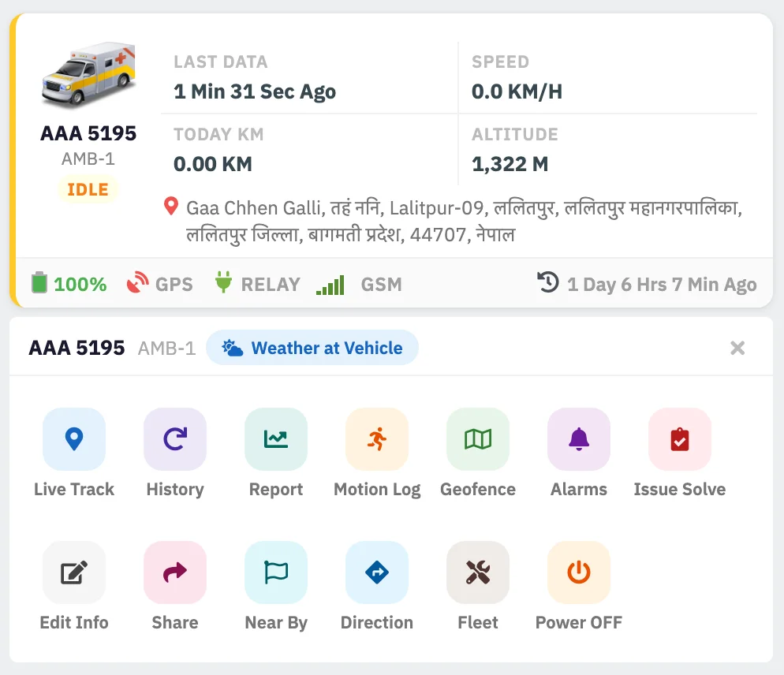
Task: Close the vehicle actions panel
Action: click(x=737, y=348)
